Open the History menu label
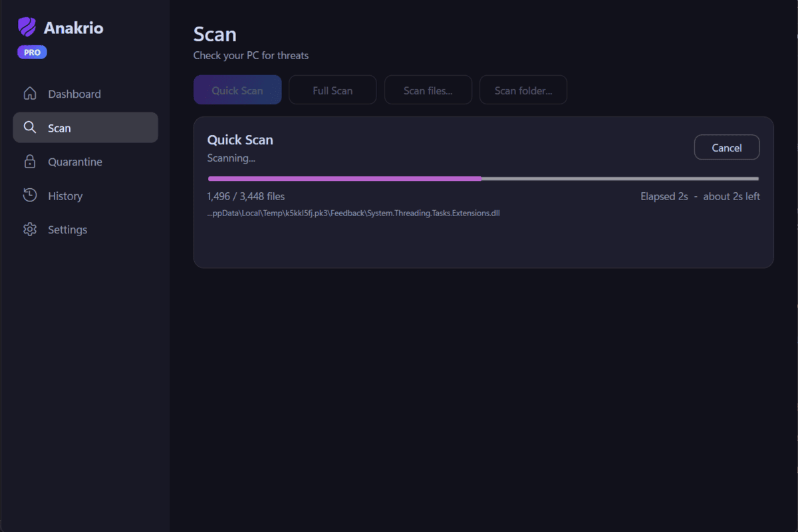The image size is (798, 532). coord(65,196)
